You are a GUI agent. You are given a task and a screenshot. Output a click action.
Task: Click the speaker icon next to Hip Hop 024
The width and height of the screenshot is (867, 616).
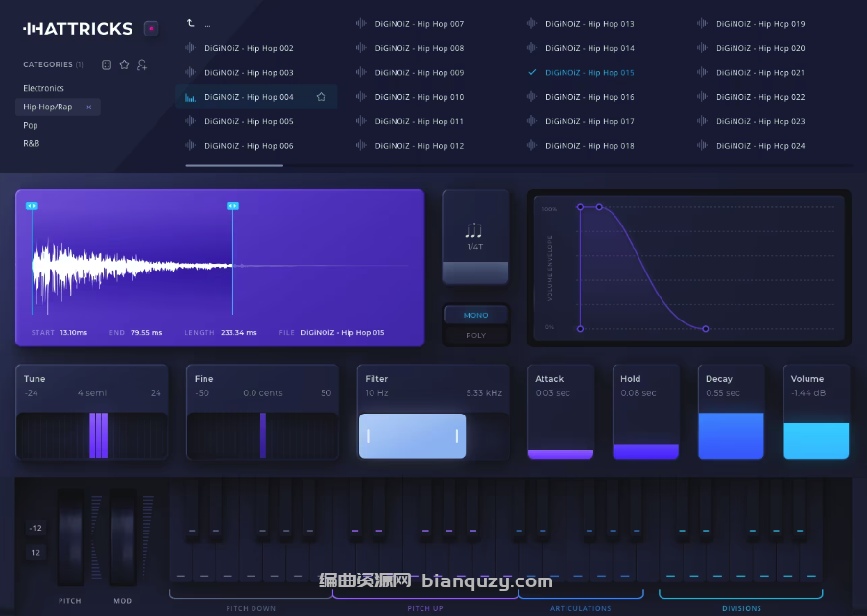click(x=704, y=145)
